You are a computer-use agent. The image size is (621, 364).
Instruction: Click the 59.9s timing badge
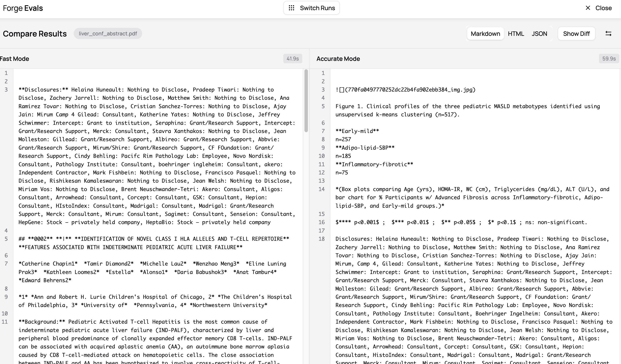[x=609, y=59]
